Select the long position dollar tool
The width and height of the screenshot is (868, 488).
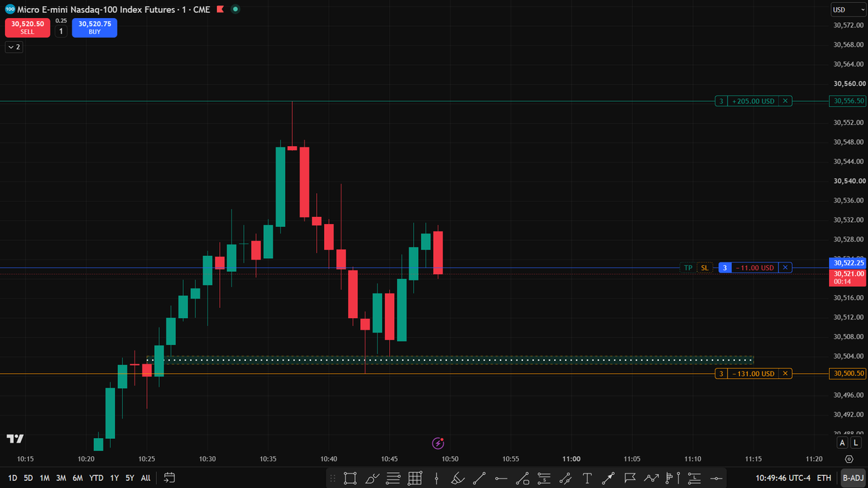544,478
